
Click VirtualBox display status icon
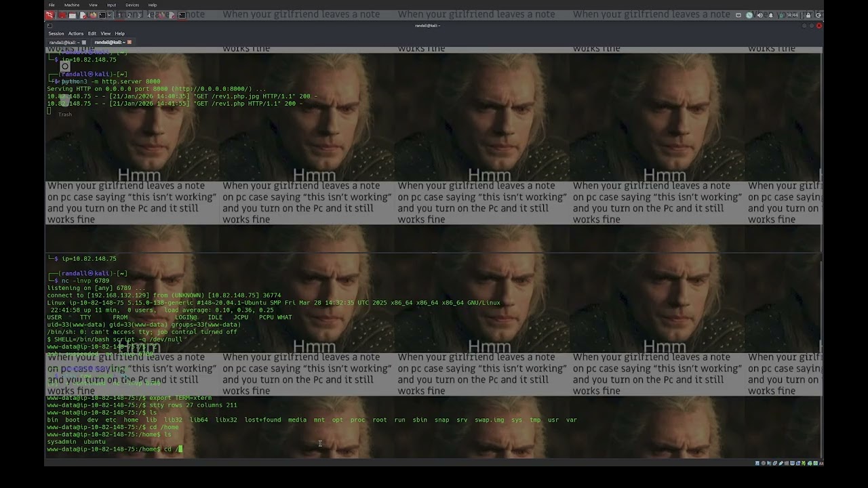click(x=792, y=464)
